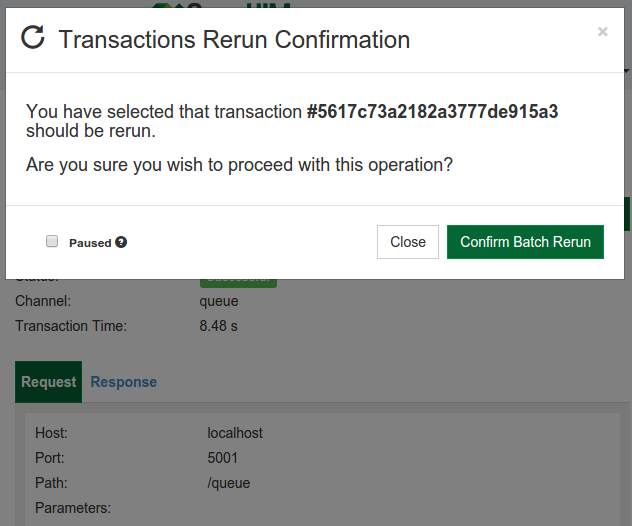632x526 pixels.
Task: Click the Close button in dialog
Action: coord(407,242)
